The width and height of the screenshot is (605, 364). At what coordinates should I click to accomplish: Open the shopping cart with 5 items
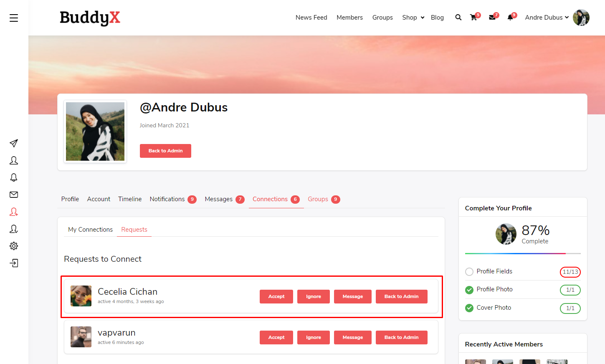coord(473,18)
